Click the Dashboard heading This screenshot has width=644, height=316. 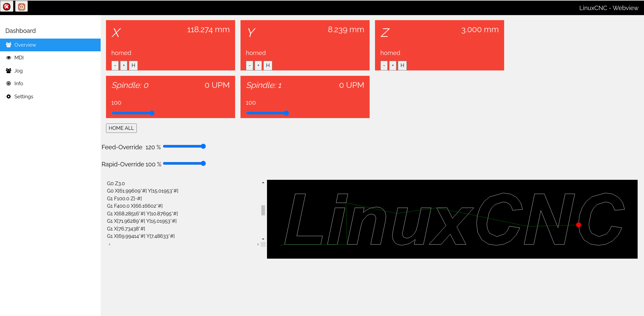click(x=20, y=31)
